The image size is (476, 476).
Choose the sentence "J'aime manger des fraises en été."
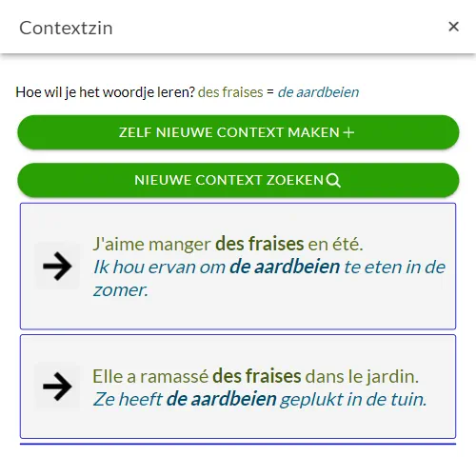[228, 244]
